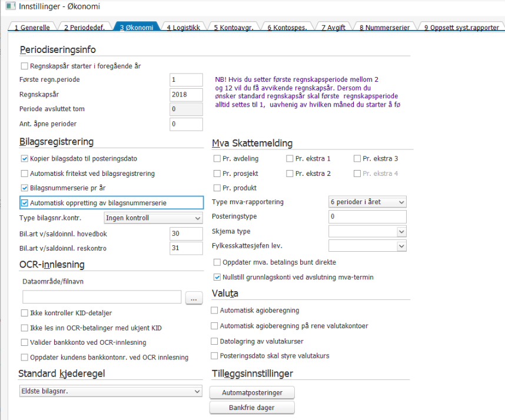Check Pr. ekstra 3 option
Screen dimensions: 505x420
(357, 159)
